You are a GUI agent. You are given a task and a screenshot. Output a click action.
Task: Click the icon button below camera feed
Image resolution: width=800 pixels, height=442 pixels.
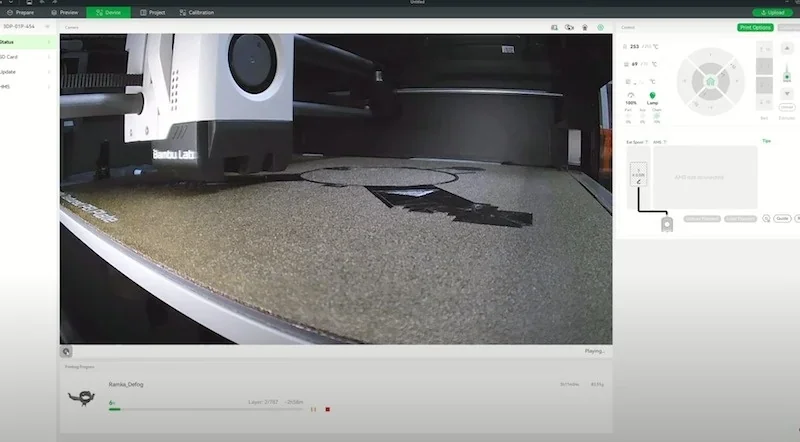(66, 351)
